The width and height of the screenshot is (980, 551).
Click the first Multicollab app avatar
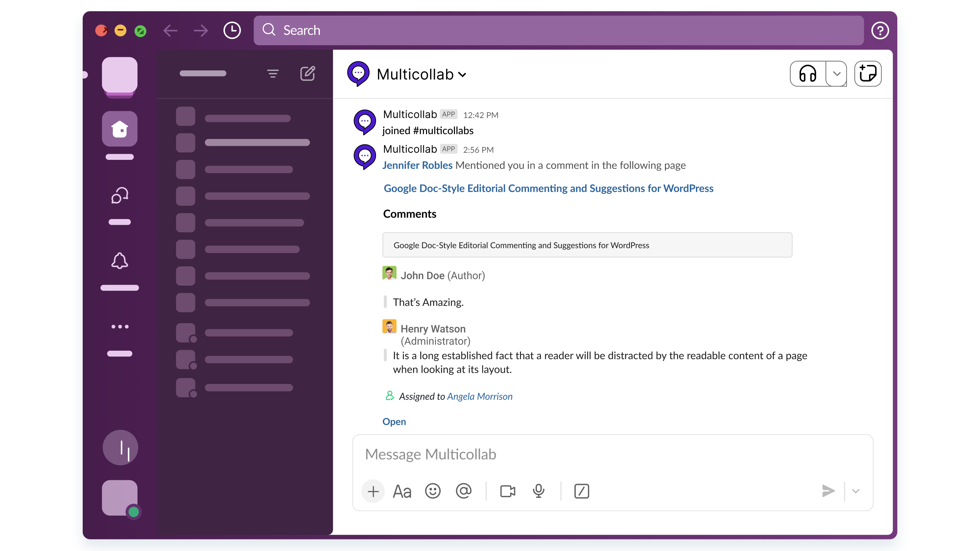point(364,122)
